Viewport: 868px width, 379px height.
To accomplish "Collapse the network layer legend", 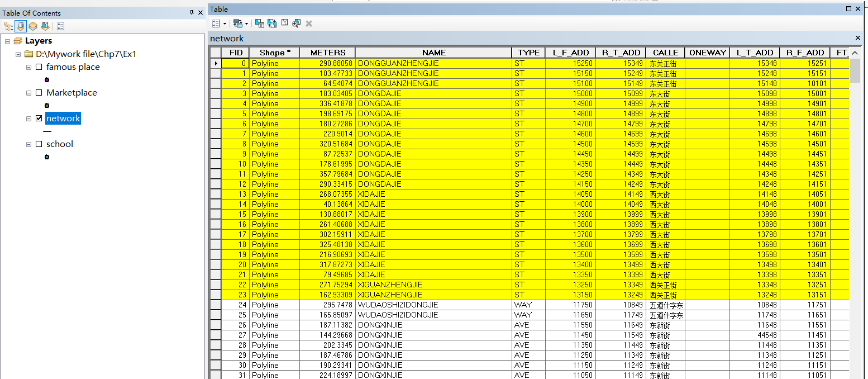I will (28, 119).
